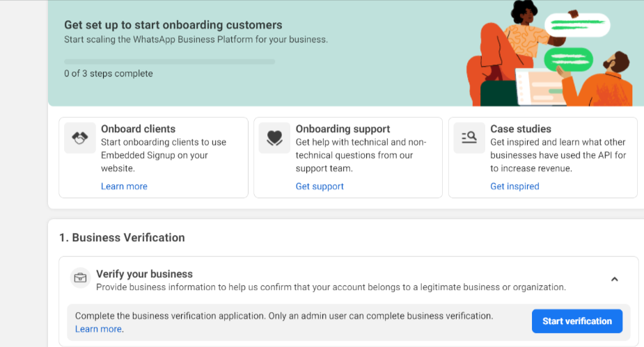Viewport: 644px width, 347px height.
Task: Click the white chat bubble in illustration
Action: [x=577, y=24]
